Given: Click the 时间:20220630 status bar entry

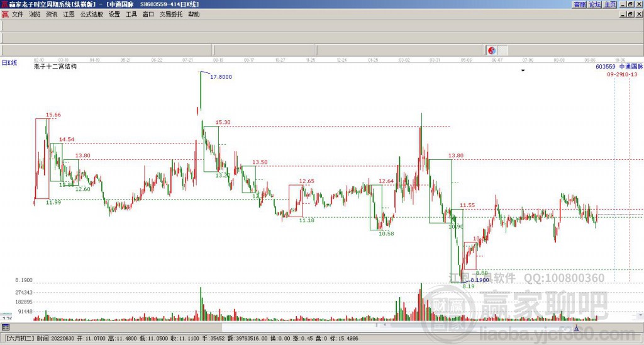Looking at the screenshot, I should [x=56, y=339].
